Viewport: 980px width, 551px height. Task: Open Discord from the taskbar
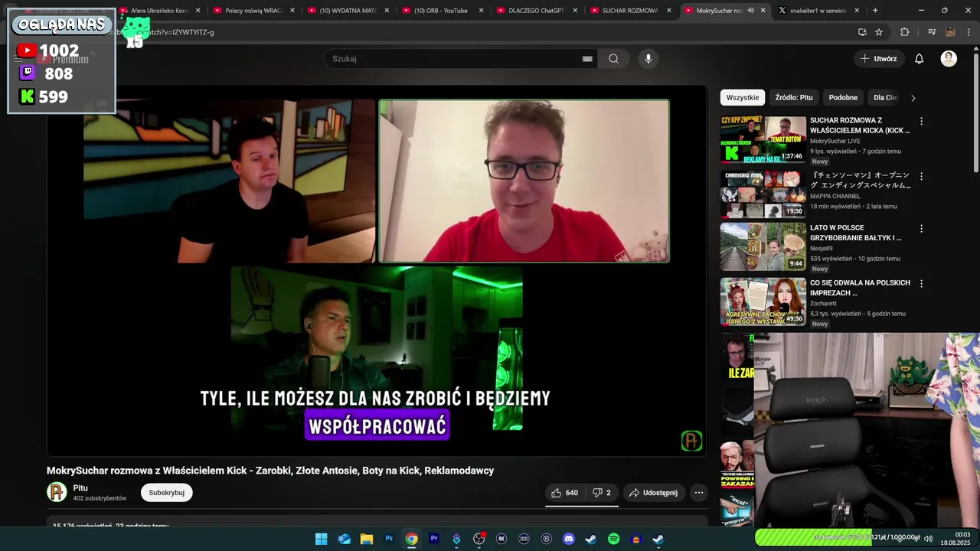[569, 539]
